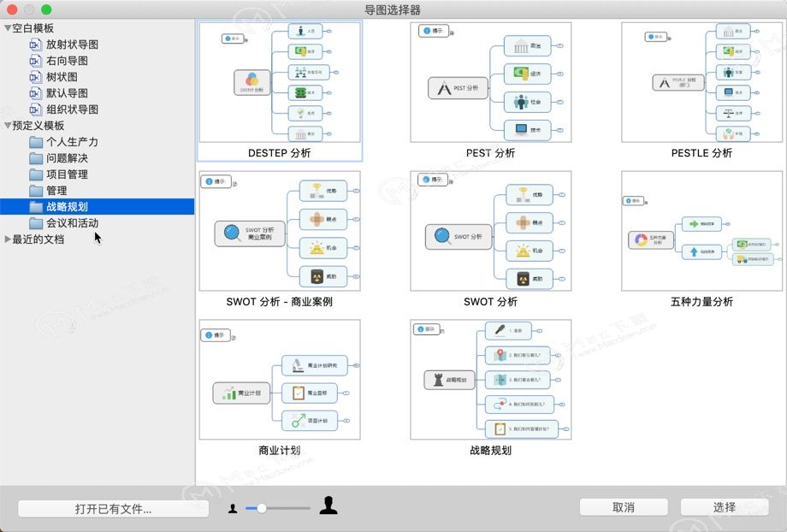Click the SWOT 分析 - 商业案例 caption text
This screenshot has width=787, height=532.
280,302
